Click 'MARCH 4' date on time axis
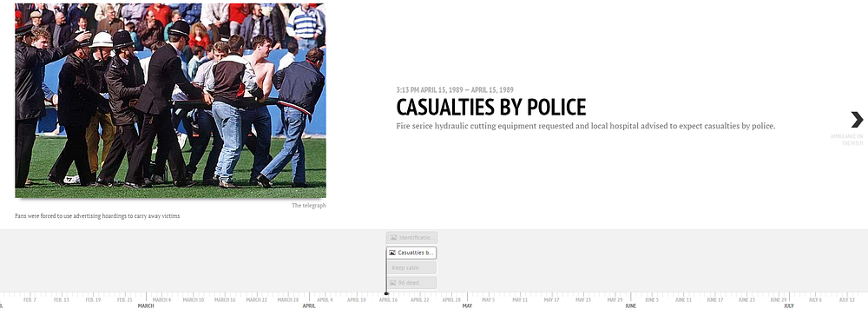This screenshot has height=322, width=868. click(x=161, y=300)
